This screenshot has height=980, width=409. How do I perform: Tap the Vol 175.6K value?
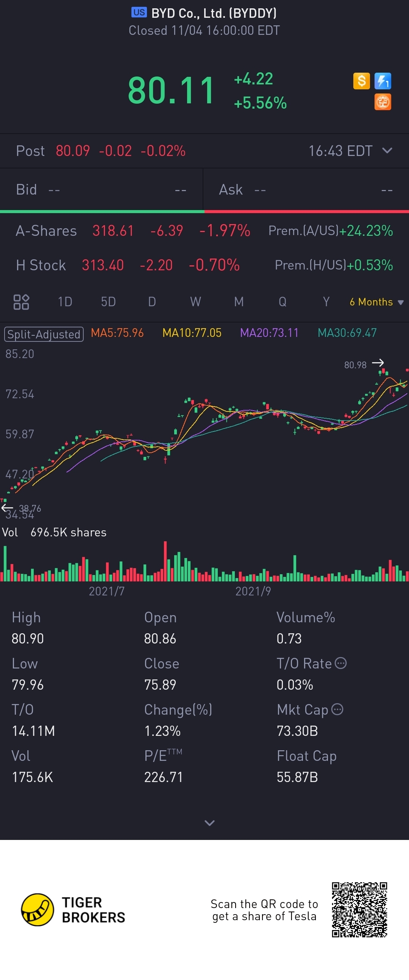tap(32, 777)
